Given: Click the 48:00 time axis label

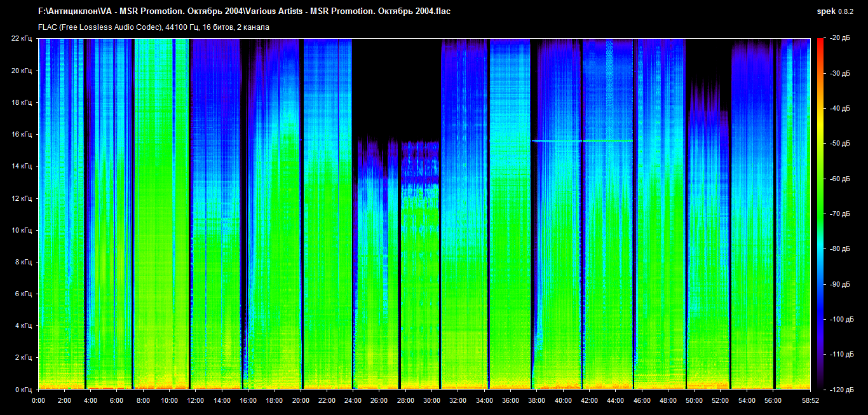Looking at the screenshot, I should [668, 401].
